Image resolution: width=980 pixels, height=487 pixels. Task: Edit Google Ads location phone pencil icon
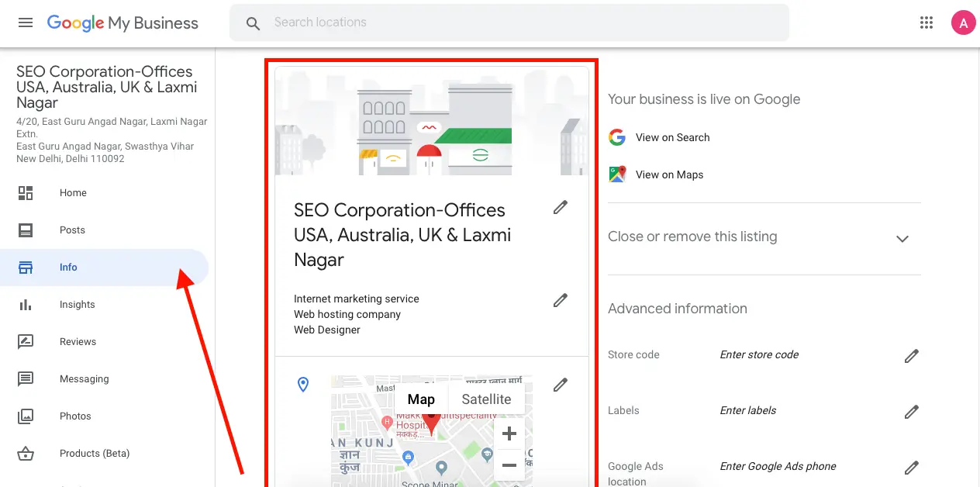coord(912,468)
